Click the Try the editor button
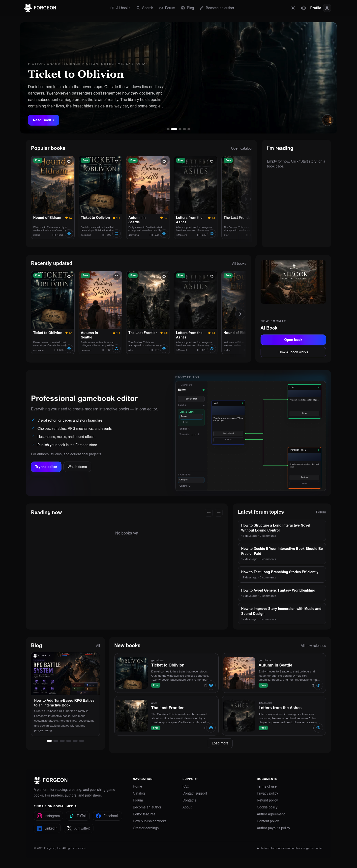Image resolution: width=357 pixels, height=868 pixels. pyautogui.click(x=46, y=467)
